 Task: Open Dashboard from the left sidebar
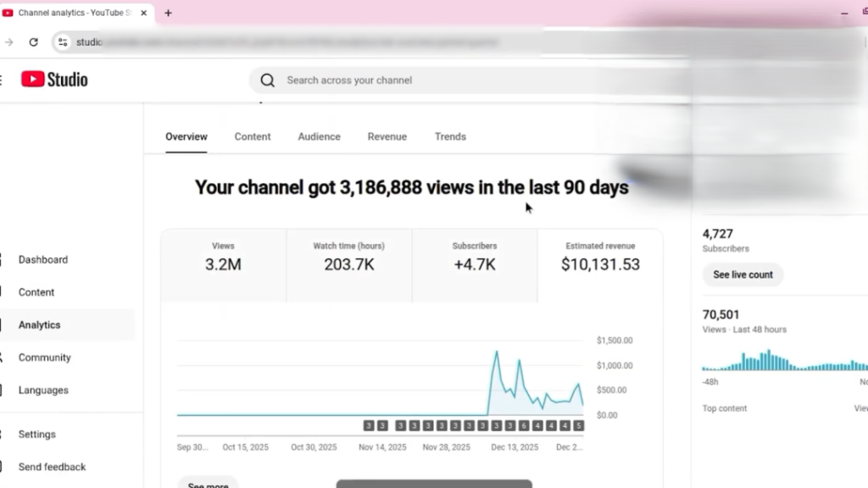(43, 260)
